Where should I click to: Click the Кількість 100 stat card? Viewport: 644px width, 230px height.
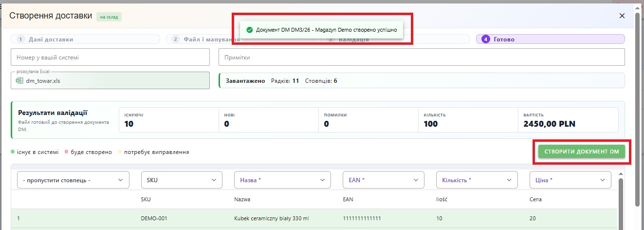click(468, 120)
